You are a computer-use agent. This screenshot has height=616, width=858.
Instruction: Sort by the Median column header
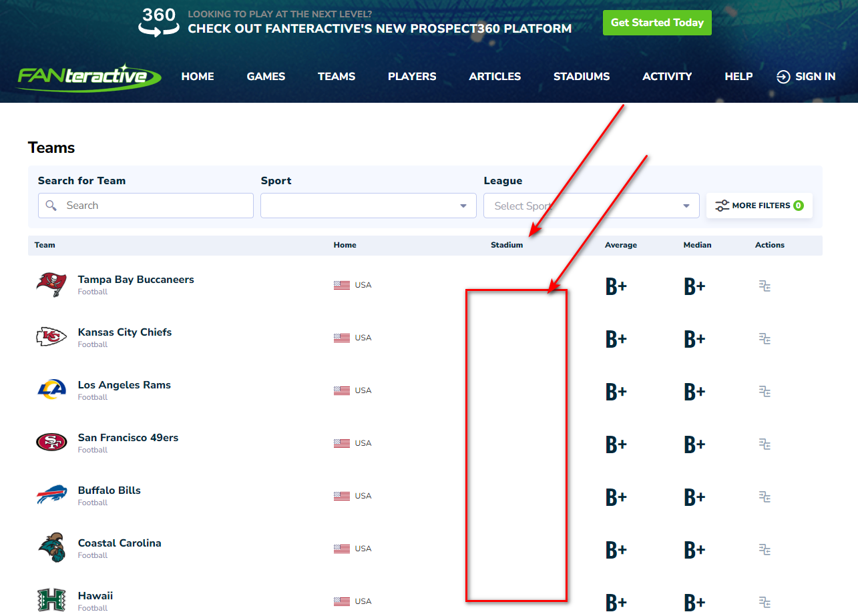coord(698,245)
